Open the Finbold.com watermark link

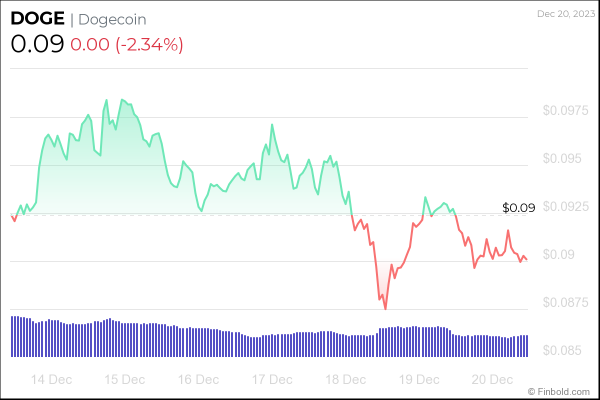point(564,390)
